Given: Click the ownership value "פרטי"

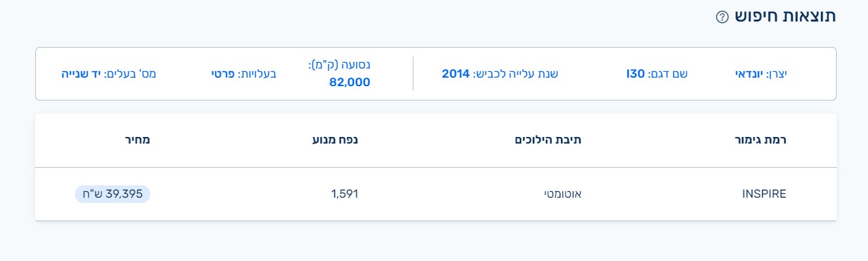Looking at the screenshot, I should pos(223,74).
